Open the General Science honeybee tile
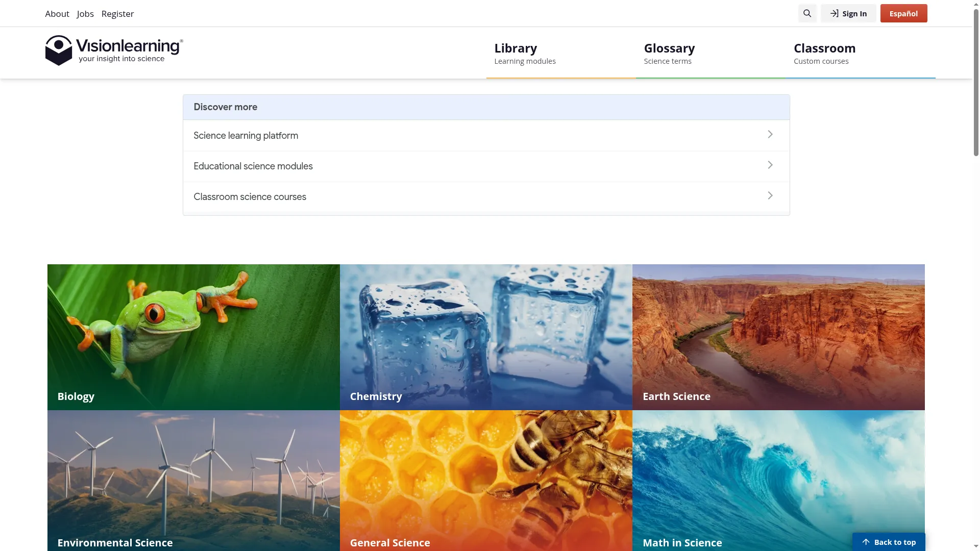Viewport: 980px width, 551px height. coord(486,481)
